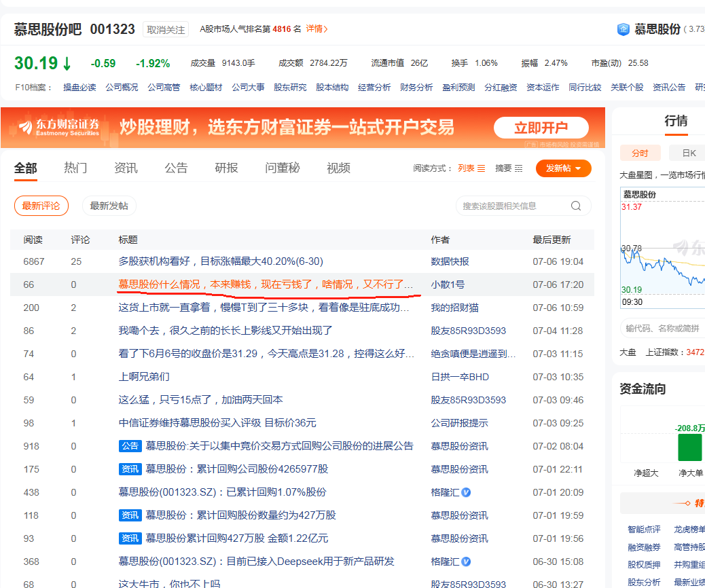Open 详情 link with arrow
705x588 pixels.
(x=317, y=29)
